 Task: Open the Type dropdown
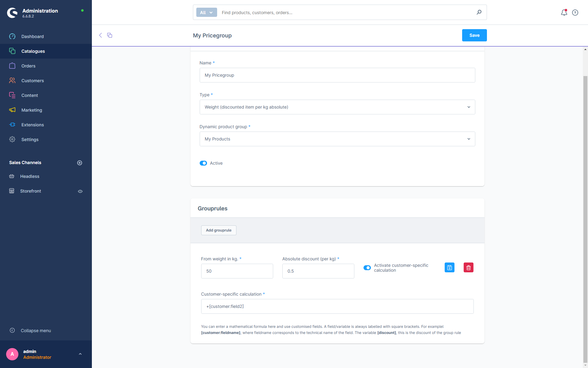(x=337, y=107)
